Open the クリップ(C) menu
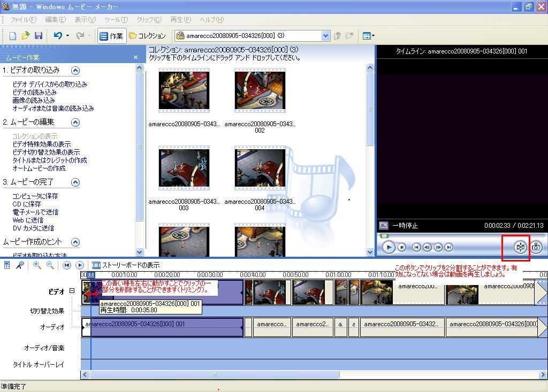 [x=149, y=20]
